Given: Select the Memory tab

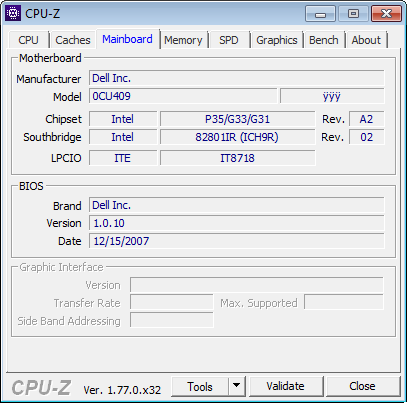Looking at the screenshot, I should 183,40.
